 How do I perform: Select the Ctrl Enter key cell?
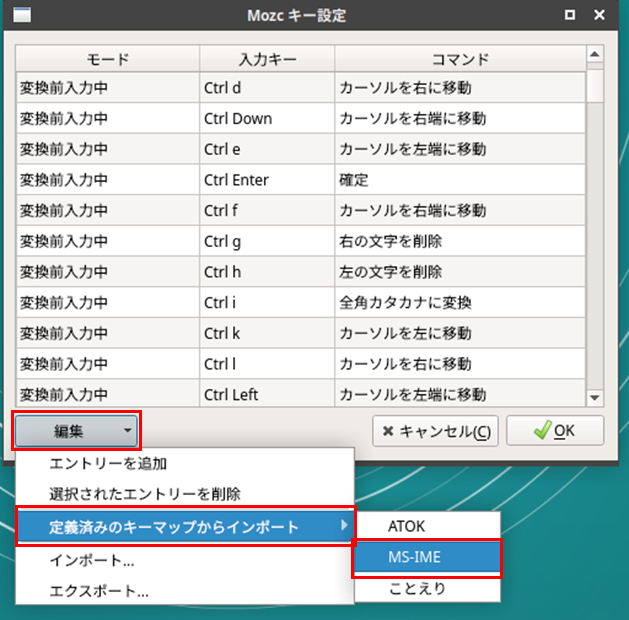pos(267,180)
